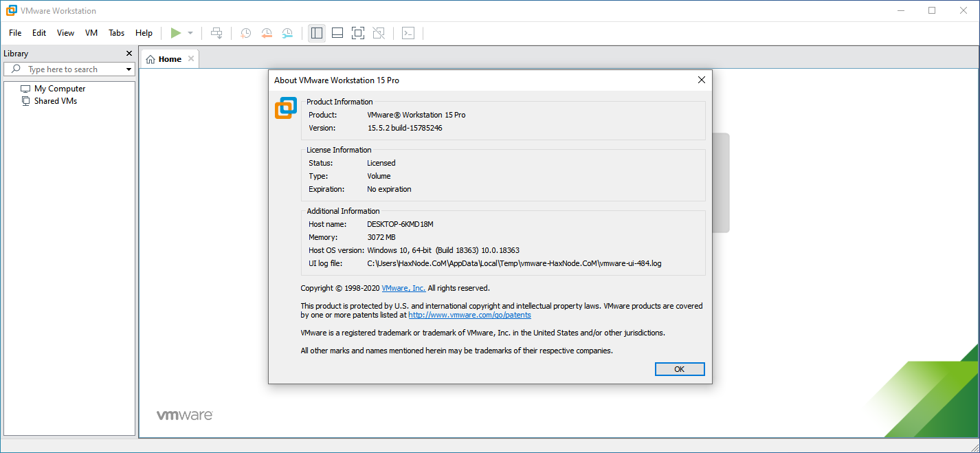Open the VM menu
The width and height of the screenshot is (980, 453).
(91, 33)
